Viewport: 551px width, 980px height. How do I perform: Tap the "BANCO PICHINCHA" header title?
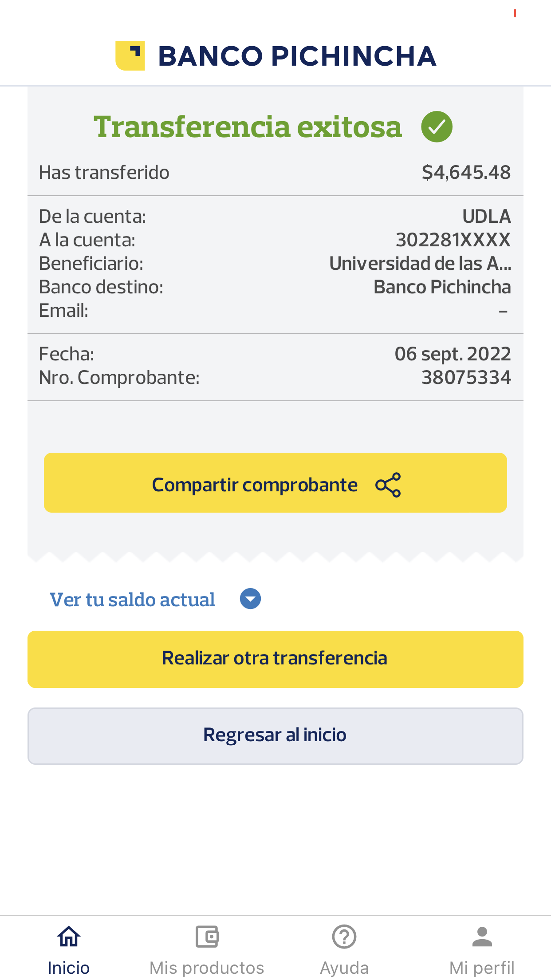click(x=297, y=56)
